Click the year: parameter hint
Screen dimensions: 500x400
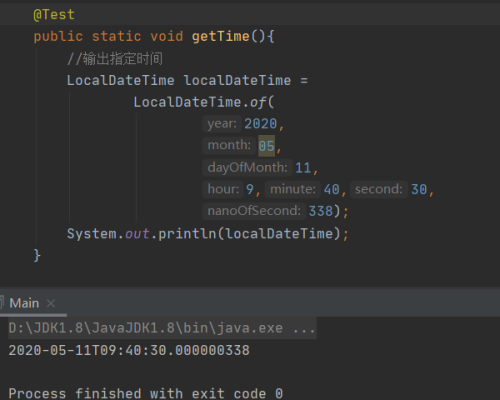click(222, 124)
